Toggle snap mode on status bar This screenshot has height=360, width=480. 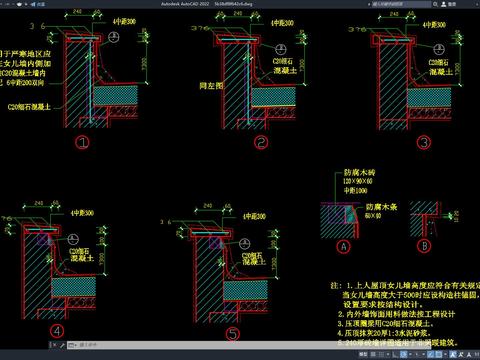(x=381, y=354)
